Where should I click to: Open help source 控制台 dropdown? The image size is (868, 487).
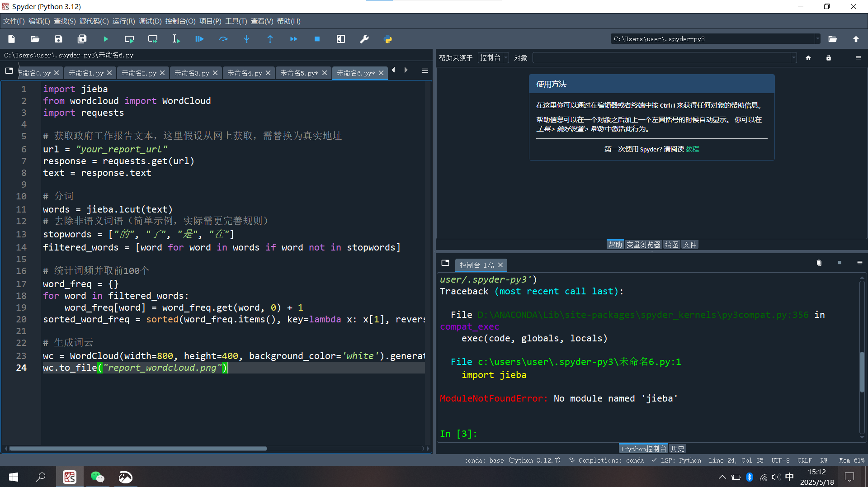tap(493, 58)
